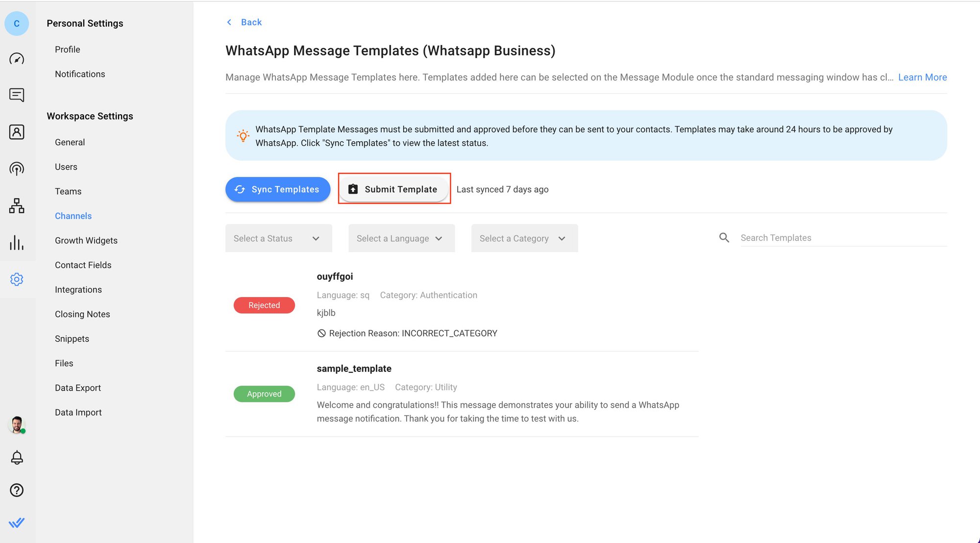Click the search magnifier icon

[724, 238]
